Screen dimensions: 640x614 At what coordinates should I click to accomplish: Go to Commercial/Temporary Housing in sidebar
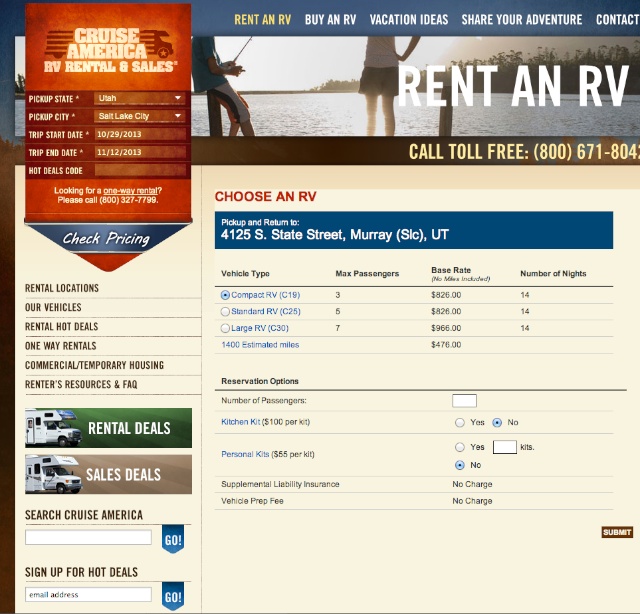pos(94,365)
